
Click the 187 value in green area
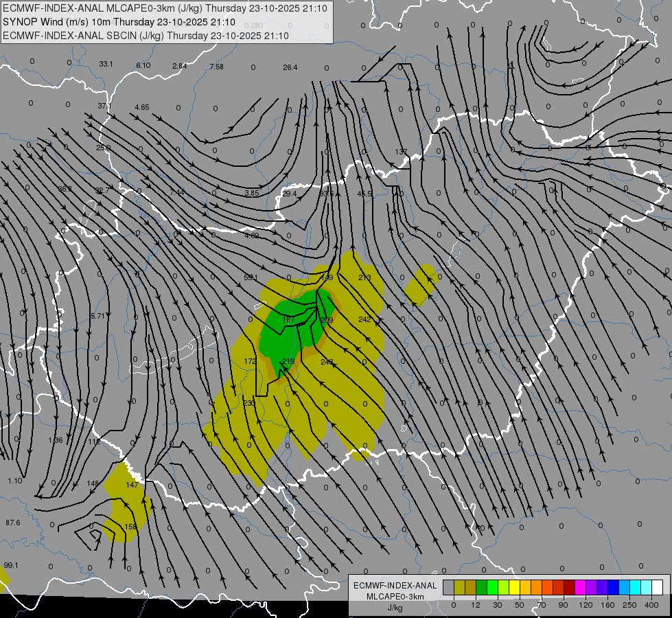point(288,319)
